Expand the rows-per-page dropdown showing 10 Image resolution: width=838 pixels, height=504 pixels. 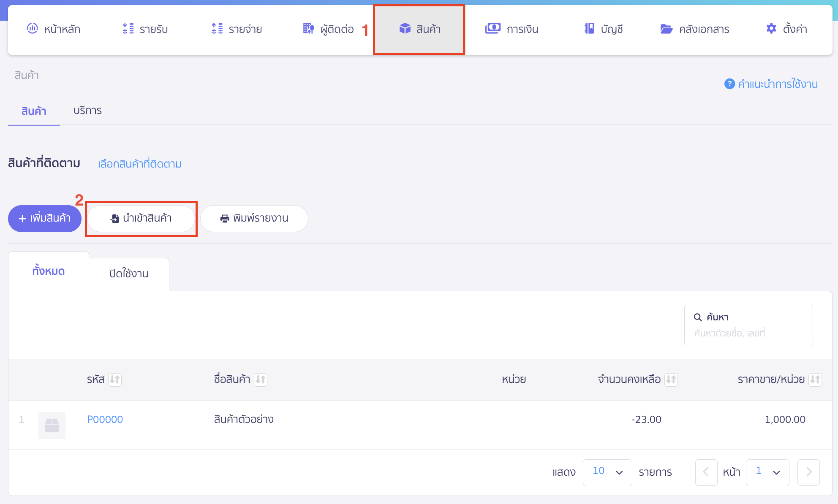607,472
